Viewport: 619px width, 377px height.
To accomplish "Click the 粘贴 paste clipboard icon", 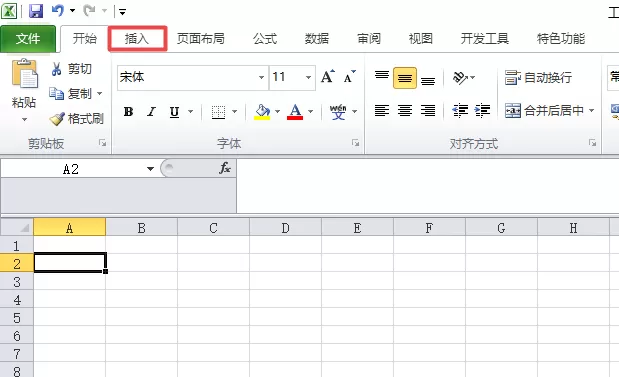I will (24, 73).
